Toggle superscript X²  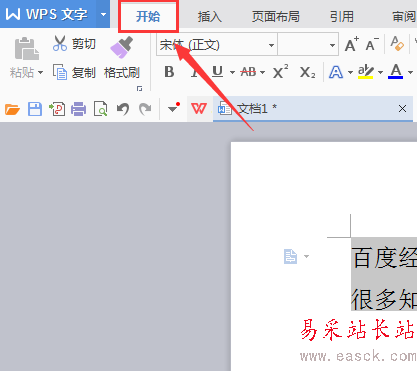click(280, 72)
